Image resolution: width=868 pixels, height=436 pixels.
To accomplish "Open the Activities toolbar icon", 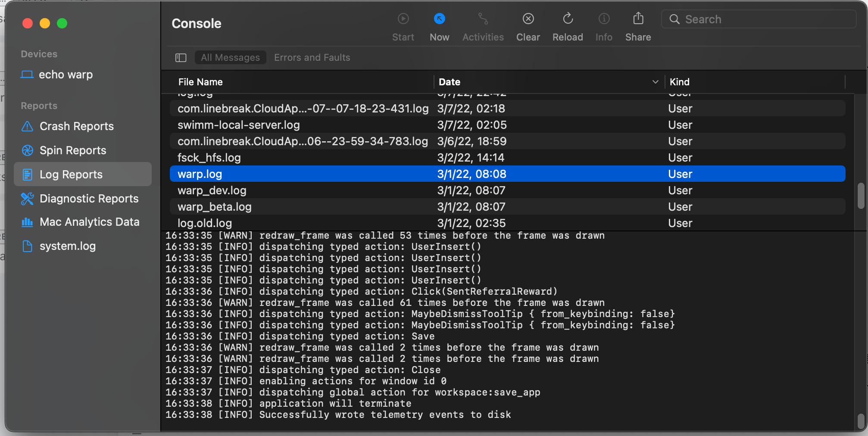I will [483, 19].
